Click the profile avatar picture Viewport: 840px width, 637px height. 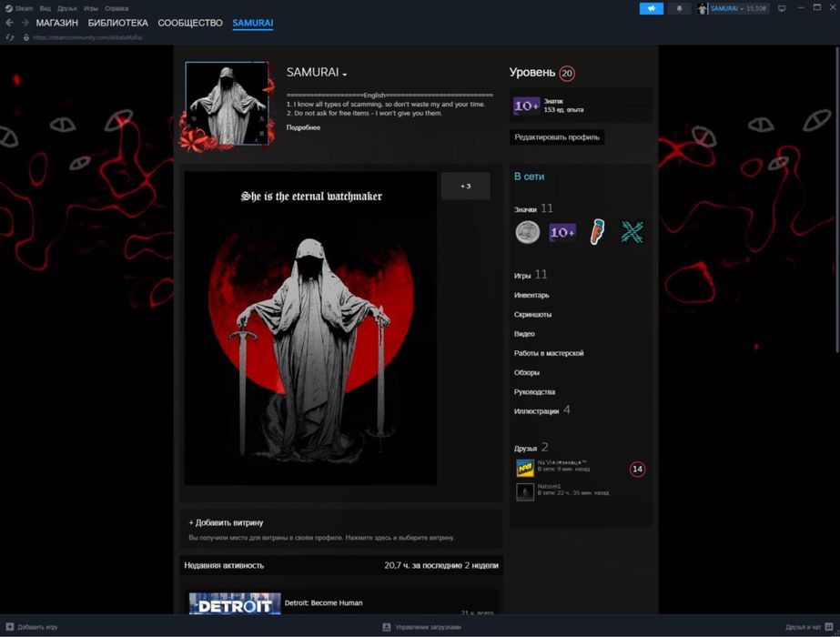(227, 104)
